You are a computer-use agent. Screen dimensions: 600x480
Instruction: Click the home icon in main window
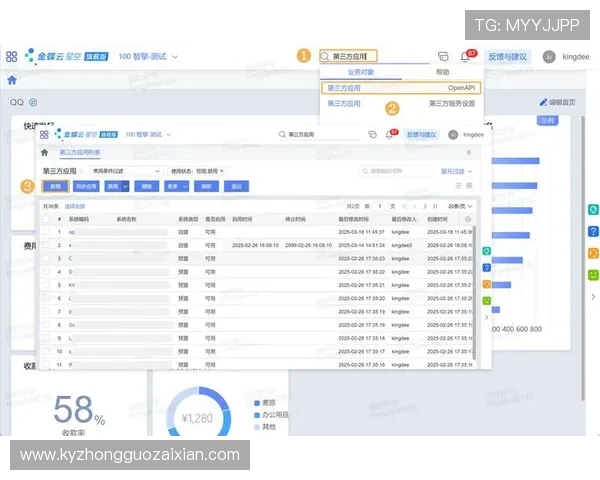[12, 80]
